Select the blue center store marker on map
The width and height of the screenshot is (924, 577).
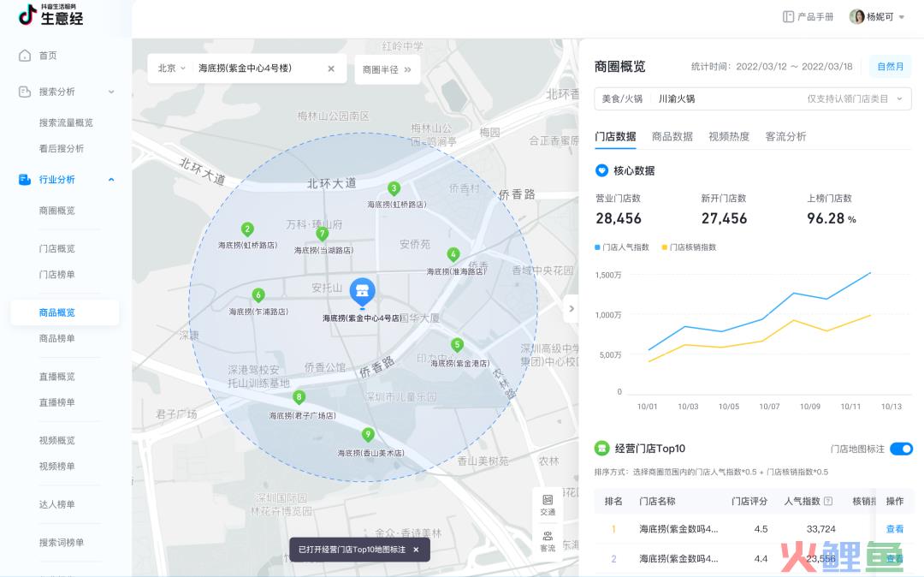point(362,293)
